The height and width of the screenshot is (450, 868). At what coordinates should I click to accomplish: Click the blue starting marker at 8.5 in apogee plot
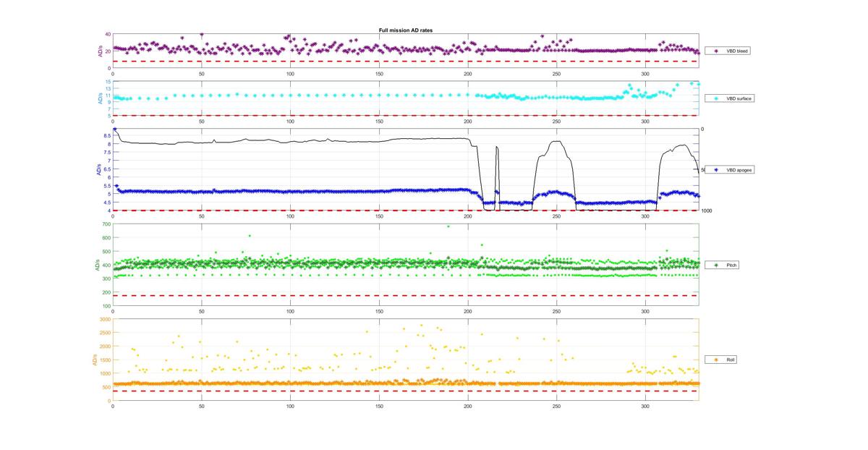115,129
